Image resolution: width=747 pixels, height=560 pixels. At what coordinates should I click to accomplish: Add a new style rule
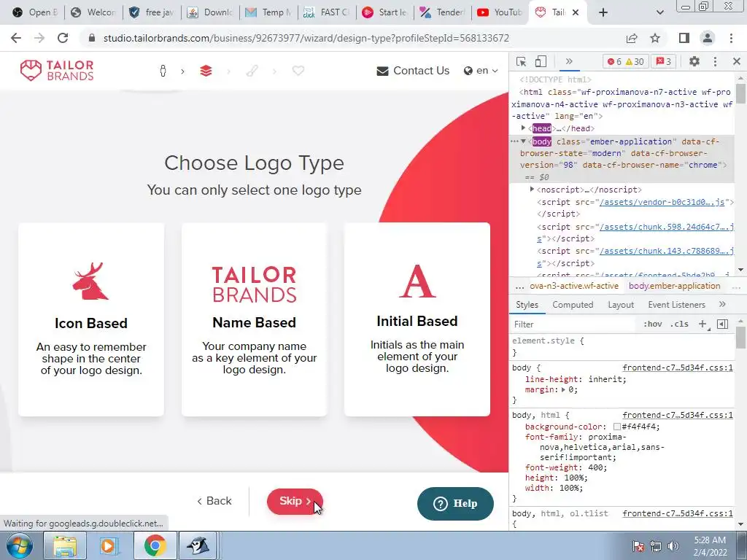click(703, 324)
